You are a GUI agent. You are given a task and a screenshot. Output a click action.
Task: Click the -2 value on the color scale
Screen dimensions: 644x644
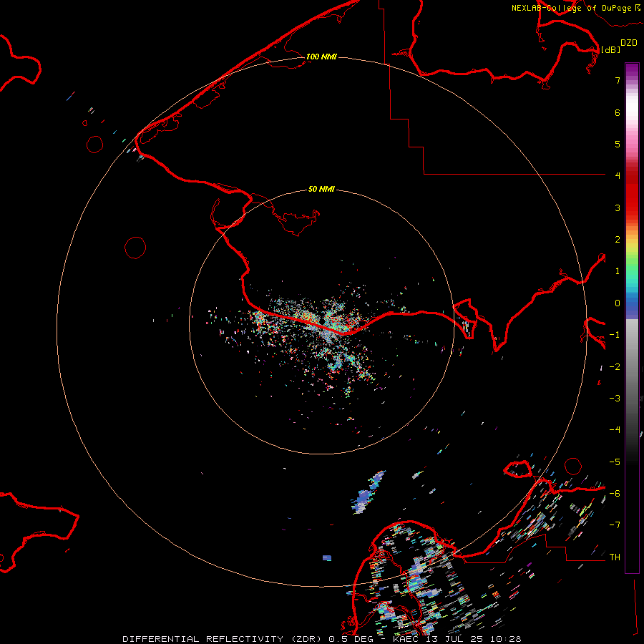coord(615,367)
